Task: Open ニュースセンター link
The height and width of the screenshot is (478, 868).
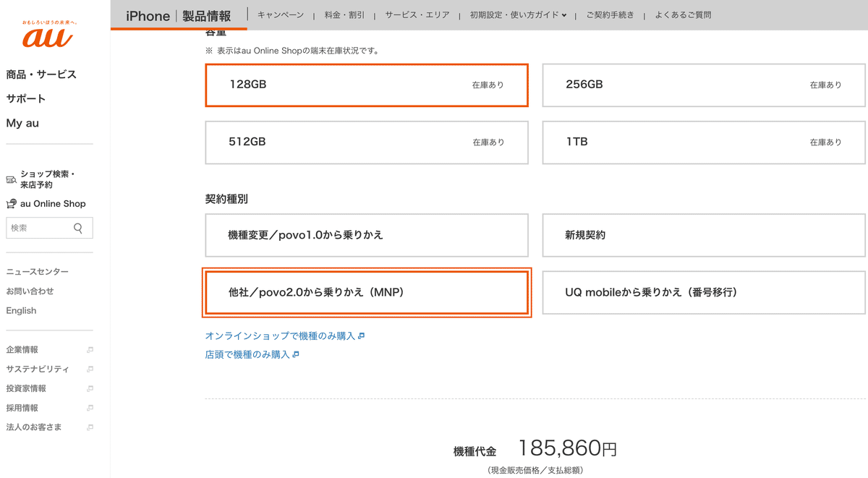Action: point(38,272)
